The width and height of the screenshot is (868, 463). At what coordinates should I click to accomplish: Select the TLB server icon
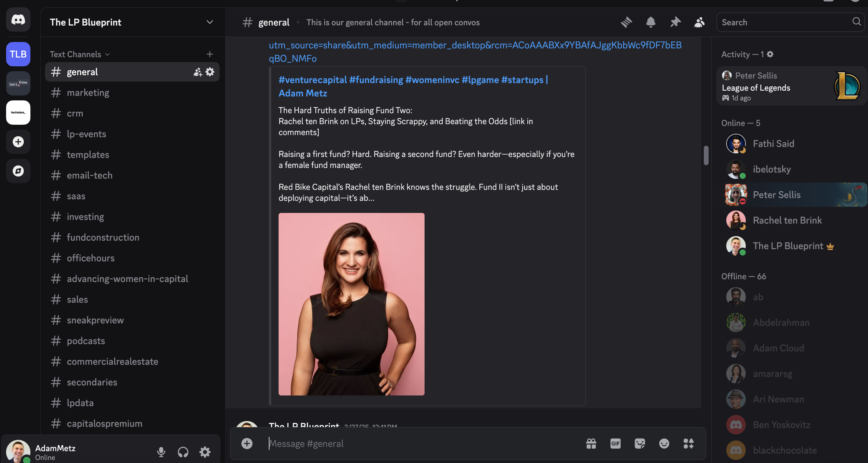18,54
